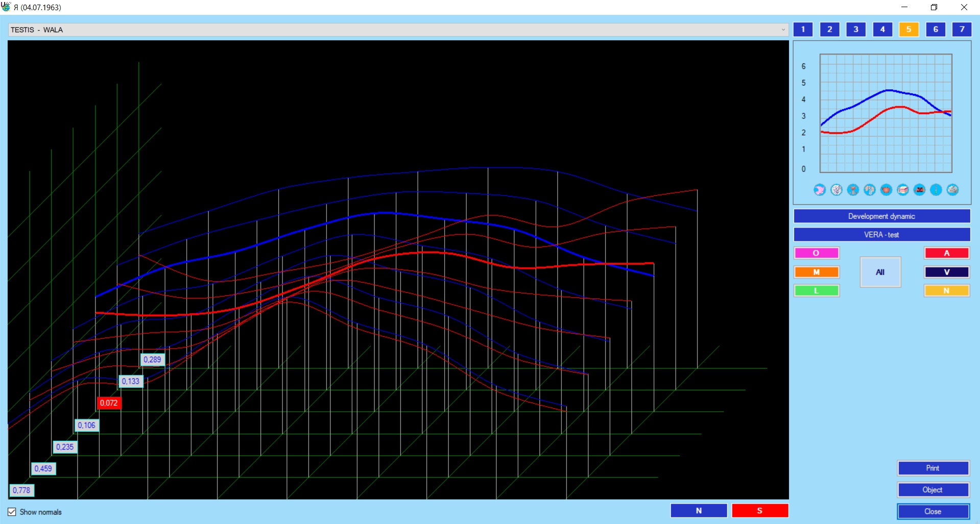Select the gray bone tissue icon
The height and width of the screenshot is (524, 980).
click(953, 190)
